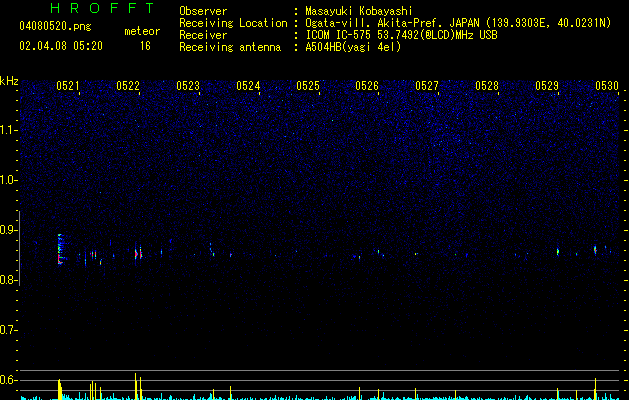Click the 0.8 kHz axis label
The width and height of the screenshot is (629, 400).
pyautogui.click(x=9, y=280)
